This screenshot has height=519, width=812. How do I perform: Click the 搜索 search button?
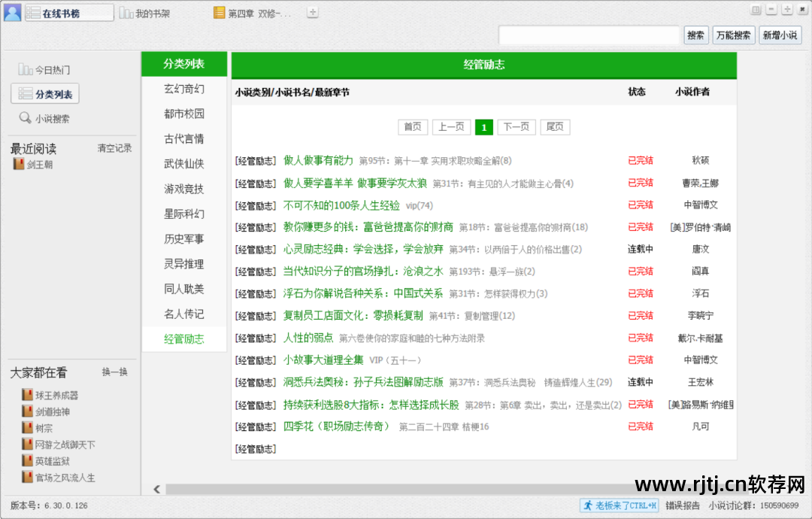[x=695, y=35]
